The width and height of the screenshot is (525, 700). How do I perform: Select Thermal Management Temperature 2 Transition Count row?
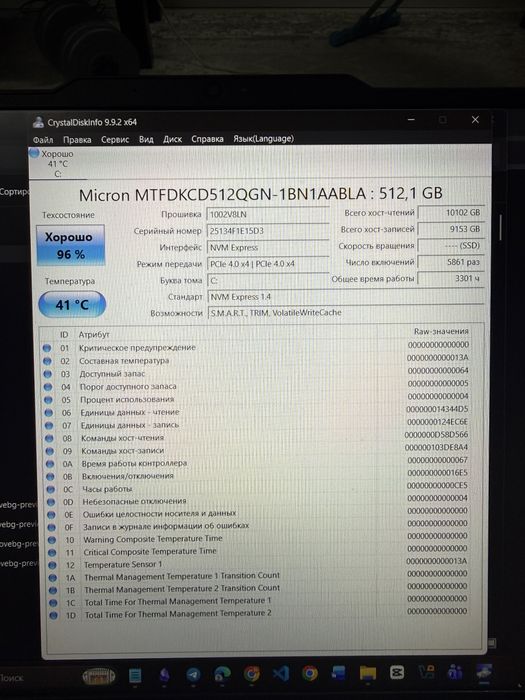point(257,589)
